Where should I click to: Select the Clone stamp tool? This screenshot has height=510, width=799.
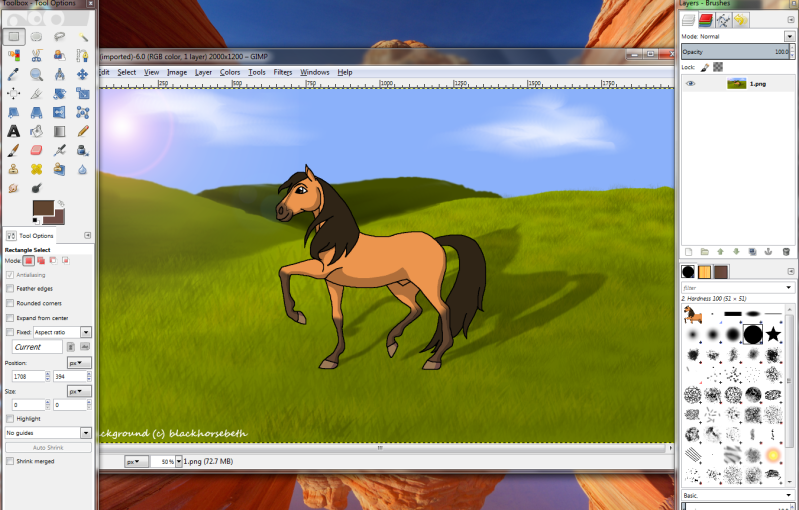pos(14,169)
